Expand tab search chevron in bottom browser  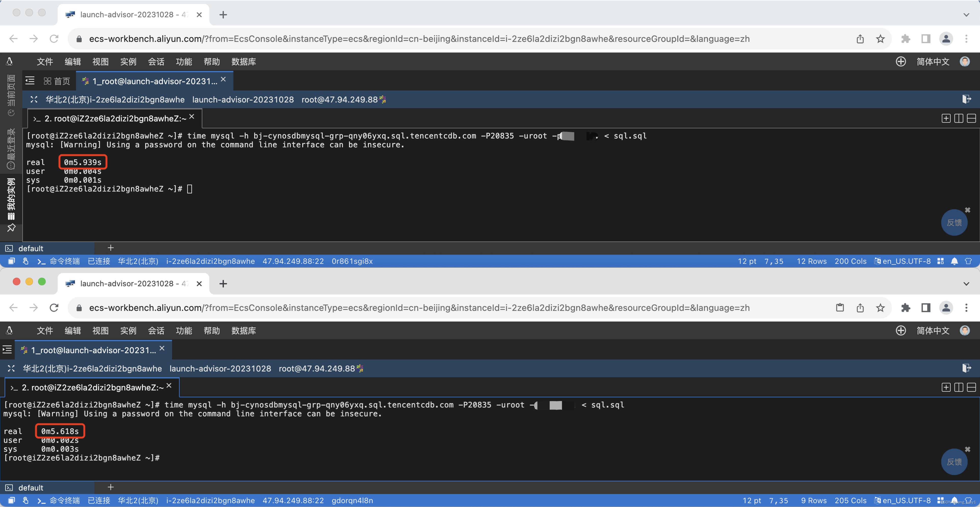(x=966, y=284)
